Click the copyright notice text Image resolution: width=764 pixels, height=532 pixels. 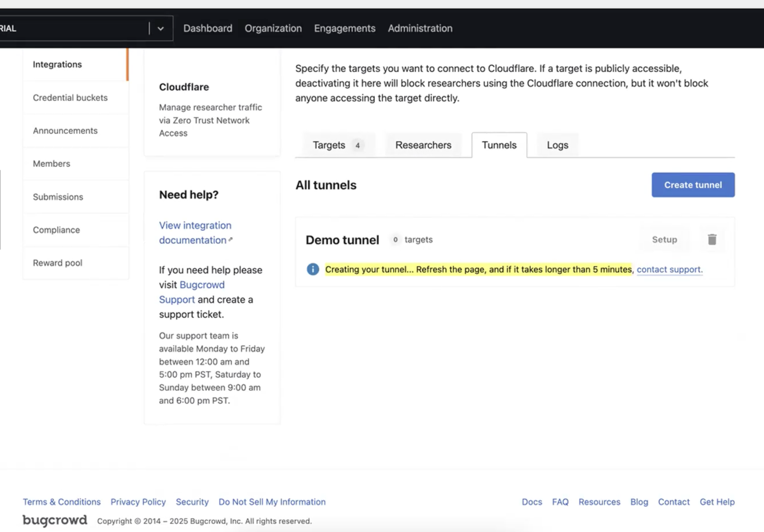point(204,521)
